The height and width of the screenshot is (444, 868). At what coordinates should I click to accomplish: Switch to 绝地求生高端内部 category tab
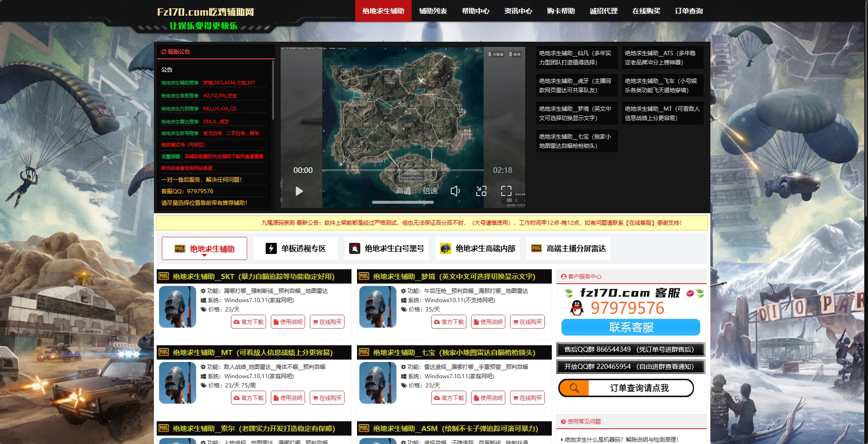[x=478, y=248]
